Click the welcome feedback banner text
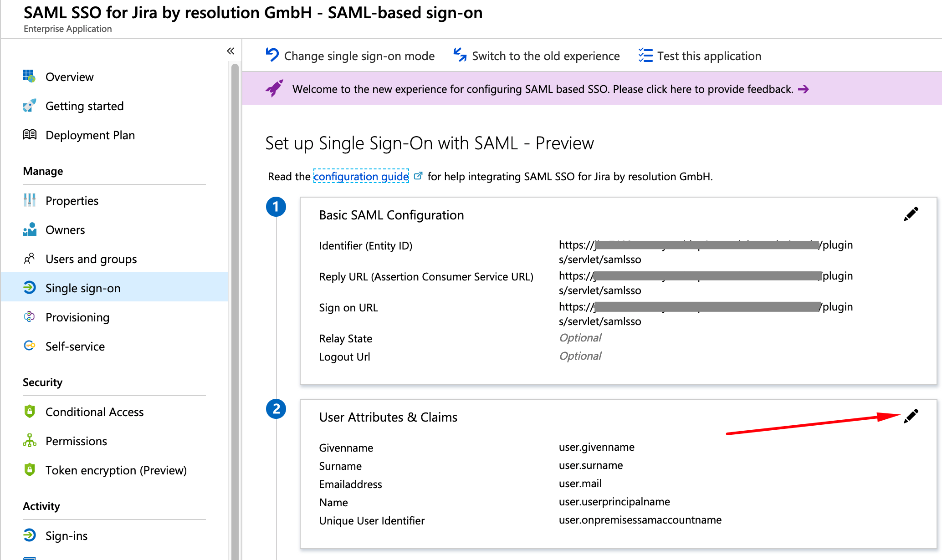The image size is (942, 560). point(543,89)
